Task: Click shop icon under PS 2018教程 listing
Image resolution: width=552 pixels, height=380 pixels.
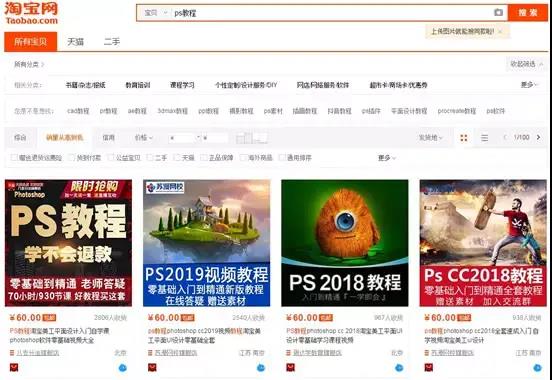Action: (x=289, y=353)
